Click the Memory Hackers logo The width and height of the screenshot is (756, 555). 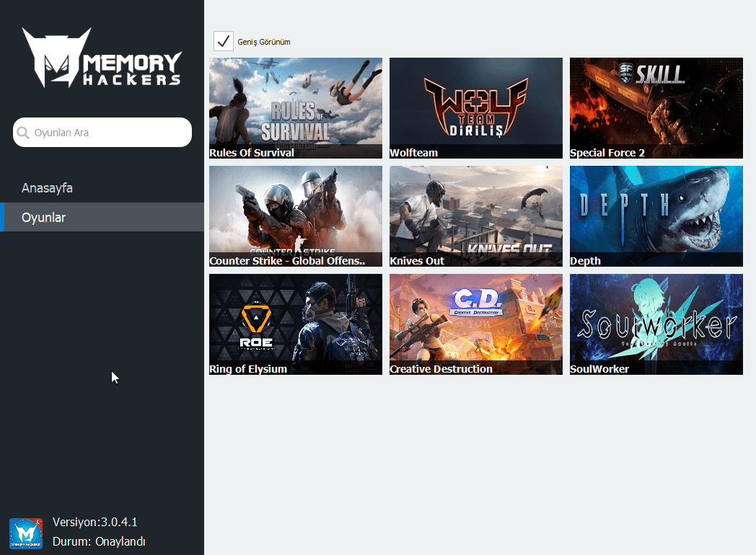coord(102,58)
